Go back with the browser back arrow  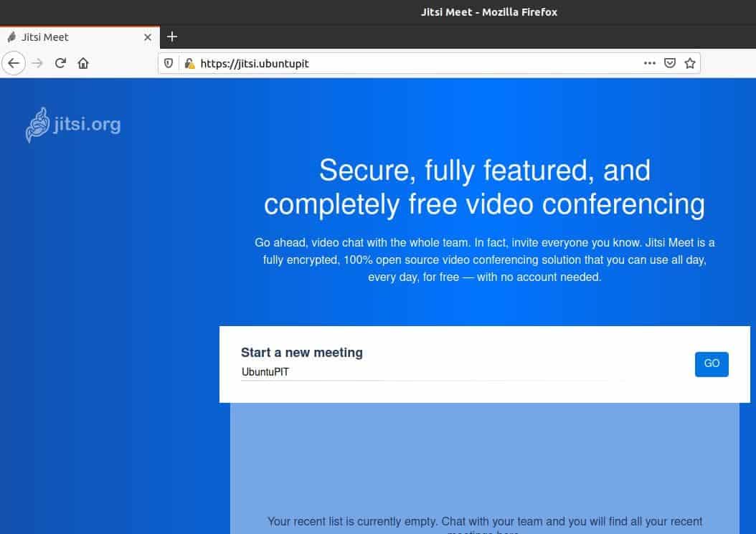[14, 63]
